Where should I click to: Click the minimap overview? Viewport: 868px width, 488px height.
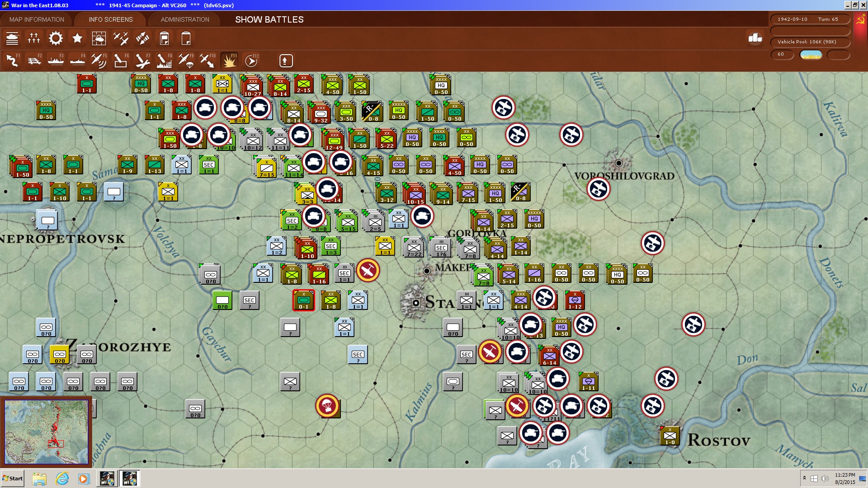(x=47, y=432)
